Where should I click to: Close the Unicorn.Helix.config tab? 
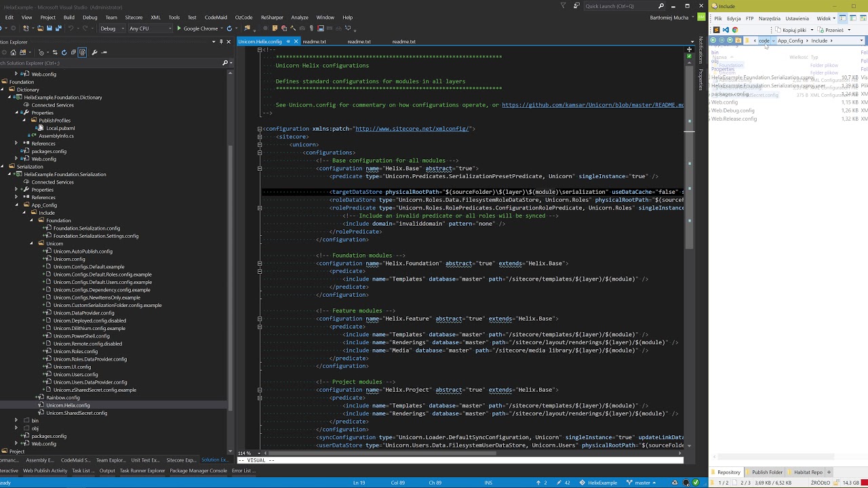tap(296, 41)
